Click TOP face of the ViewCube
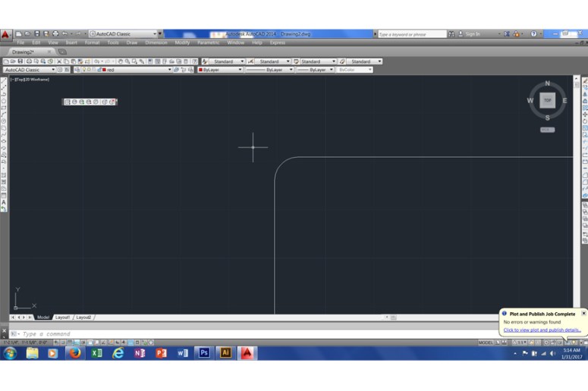 click(548, 100)
